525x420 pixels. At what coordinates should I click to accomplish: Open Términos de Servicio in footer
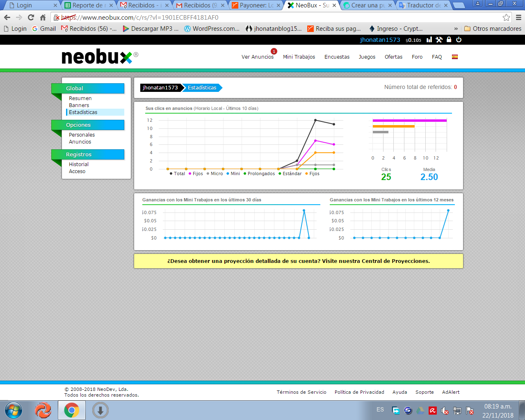coord(301,392)
